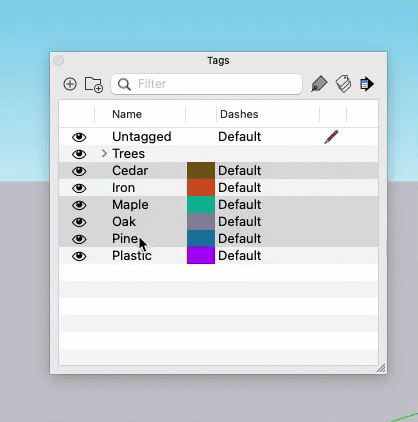
Task: Select the Tag tool icon
Action: [x=319, y=84]
